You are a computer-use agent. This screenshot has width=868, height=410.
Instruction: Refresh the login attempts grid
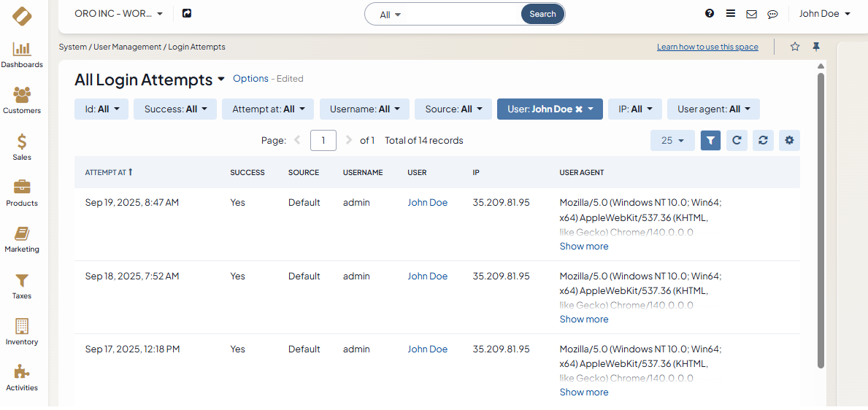click(737, 140)
